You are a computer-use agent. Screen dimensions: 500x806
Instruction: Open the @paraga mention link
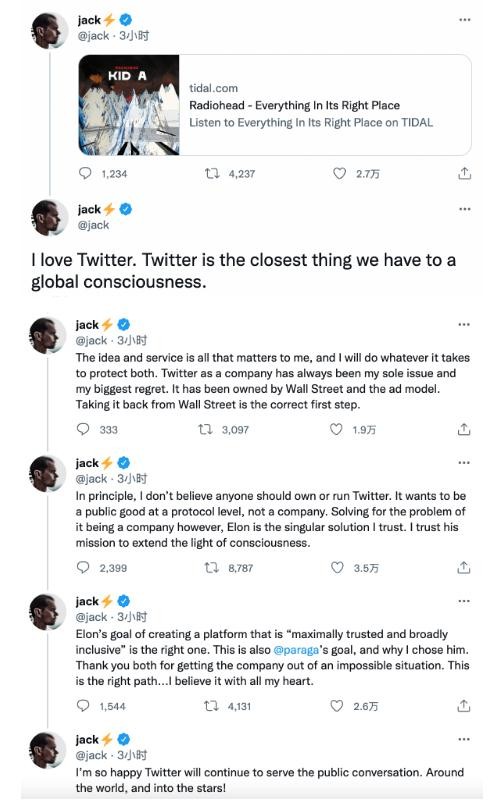tap(297, 650)
